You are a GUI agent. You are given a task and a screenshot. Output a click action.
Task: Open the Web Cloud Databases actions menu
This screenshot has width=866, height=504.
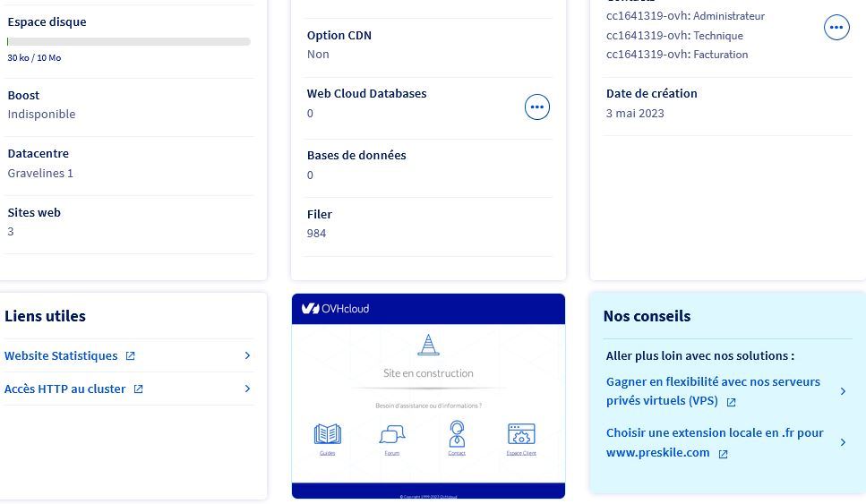coord(536,107)
